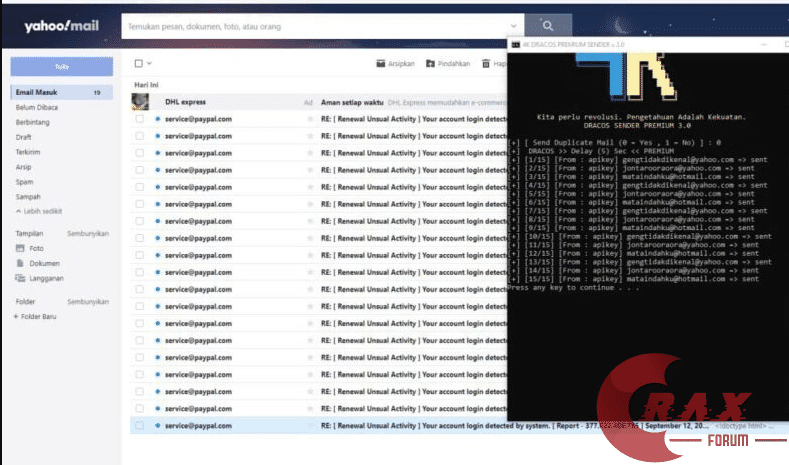Viewport: 789px width, 465px height.
Task: Open the Foto view
Action: (x=36, y=248)
